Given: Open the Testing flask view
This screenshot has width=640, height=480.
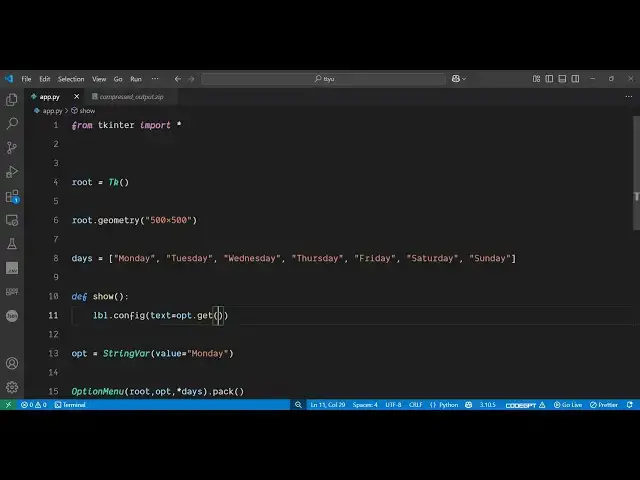Looking at the screenshot, I should click(12, 244).
